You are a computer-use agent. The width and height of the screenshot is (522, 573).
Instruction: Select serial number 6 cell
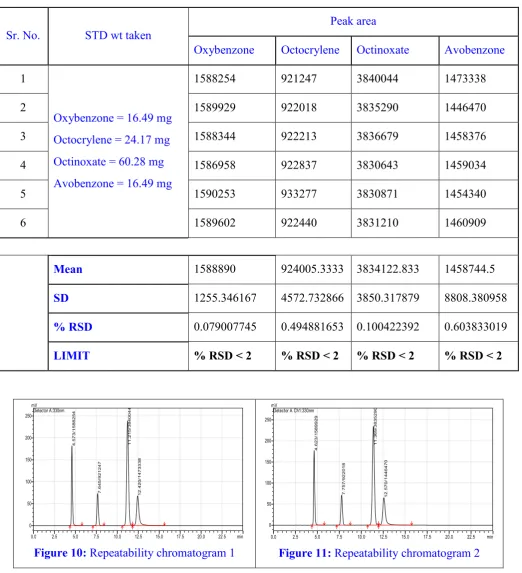tap(23, 223)
